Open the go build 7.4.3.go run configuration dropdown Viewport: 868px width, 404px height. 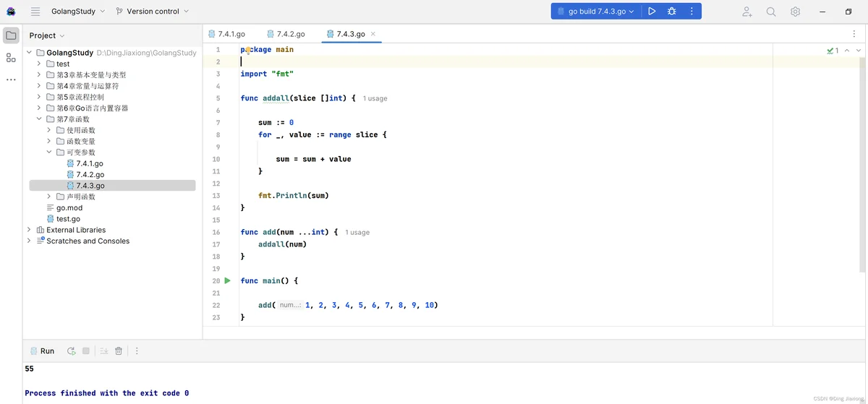click(597, 12)
